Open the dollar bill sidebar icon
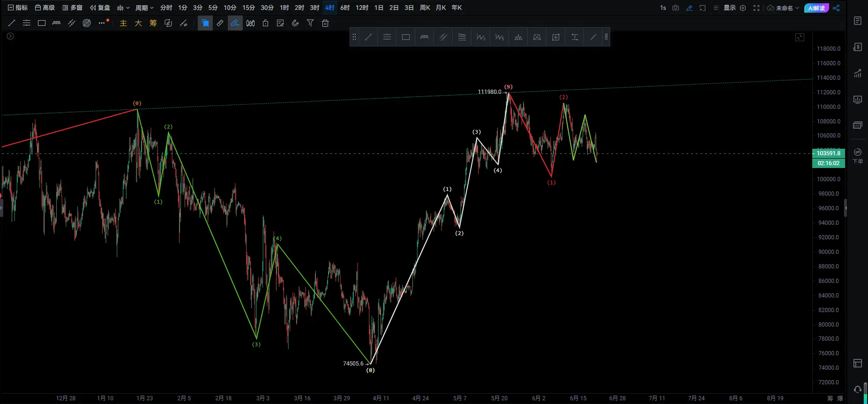The height and width of the screenshot is (404, 868). click(x=858, y=47)
